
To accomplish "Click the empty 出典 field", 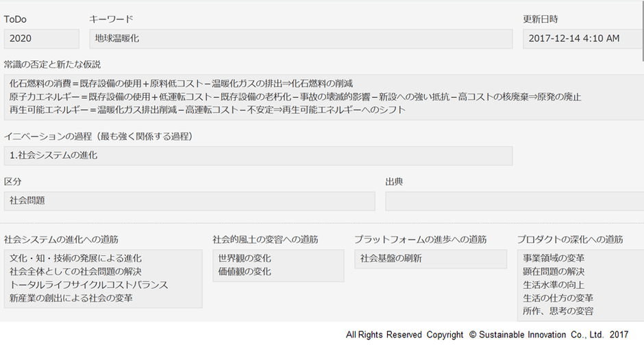I will point(515,201).
